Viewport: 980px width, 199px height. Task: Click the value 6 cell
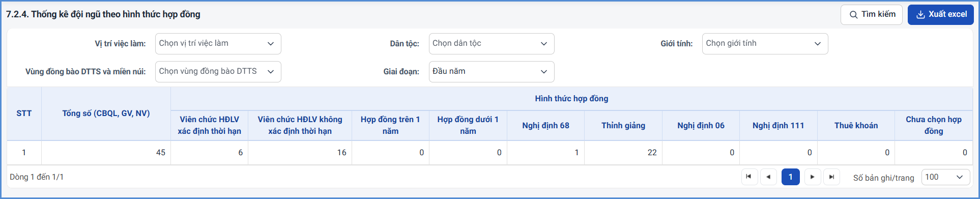[x=209, y=153]
